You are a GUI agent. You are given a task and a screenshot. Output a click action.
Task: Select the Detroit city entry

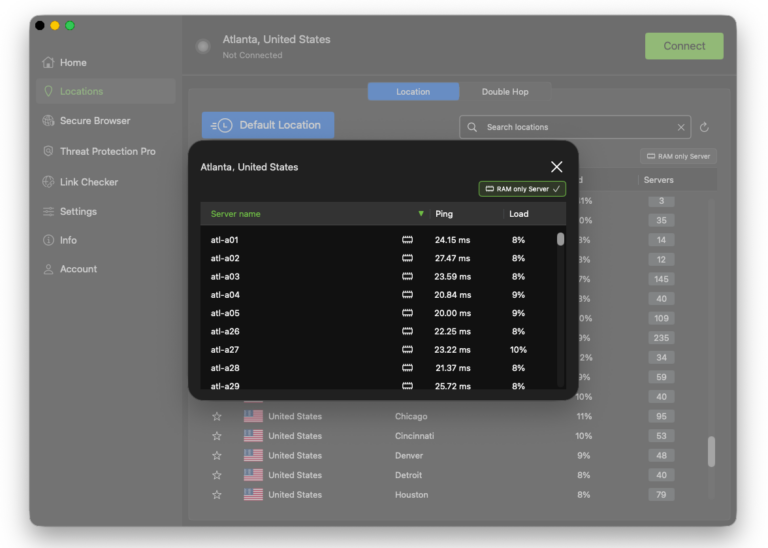(408, 475)
